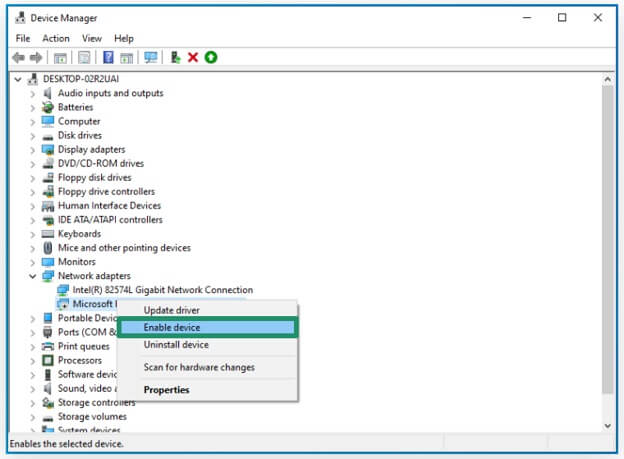Click the Forward arrow toolbar icon
624x459 pixels.
point(36,58)
